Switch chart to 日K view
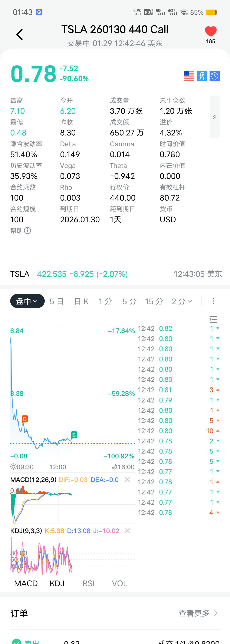 click(81, 302)
